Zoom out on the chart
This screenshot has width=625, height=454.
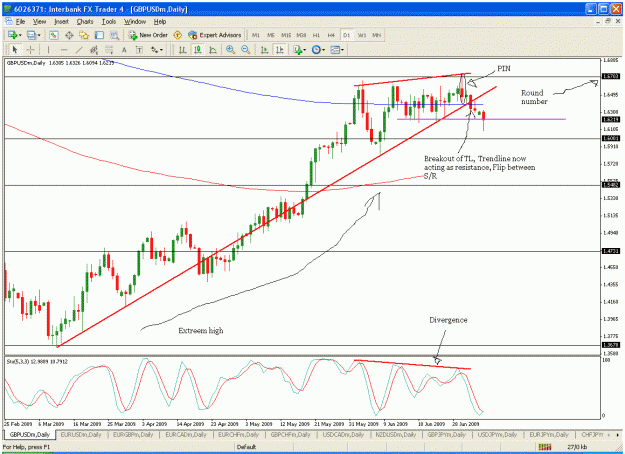[246, 50]
